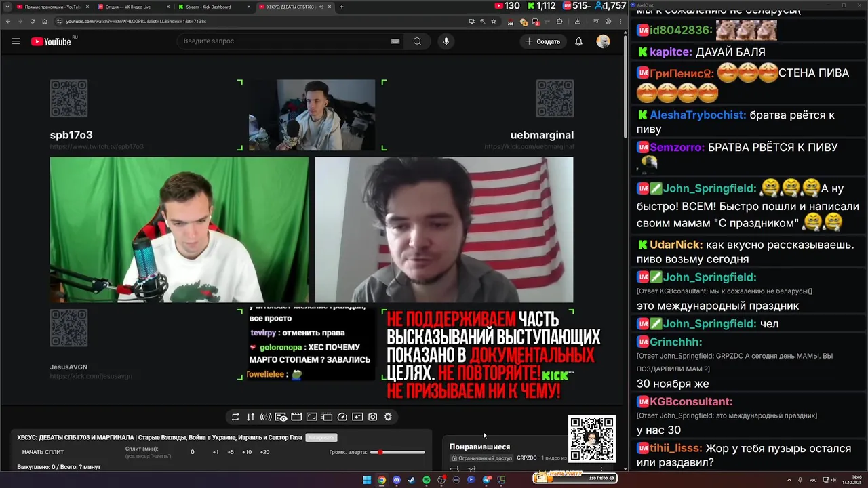Open Discord from the taskbar
Screen dimensions: 868x488
(x=397, y=480)
